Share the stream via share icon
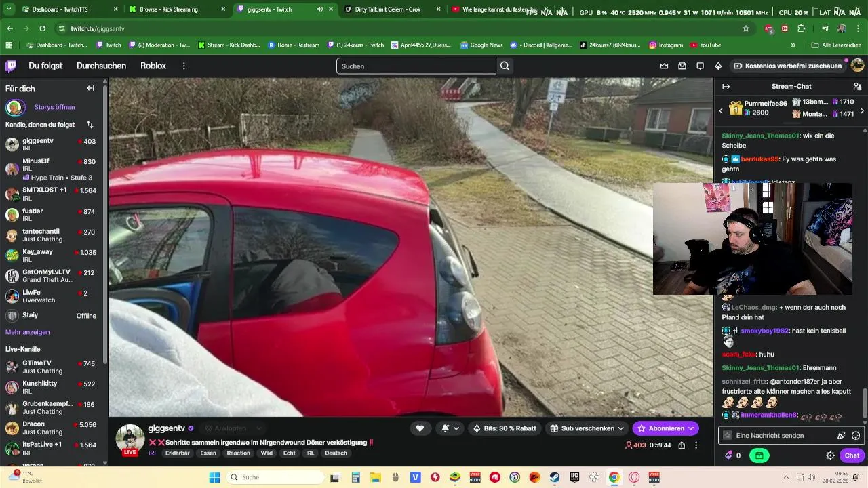This screenshot has width=868, height=488. pos(682,445)
